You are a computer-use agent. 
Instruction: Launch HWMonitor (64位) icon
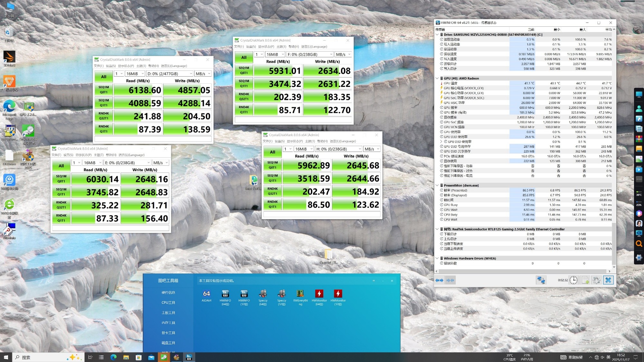[319, 294]
